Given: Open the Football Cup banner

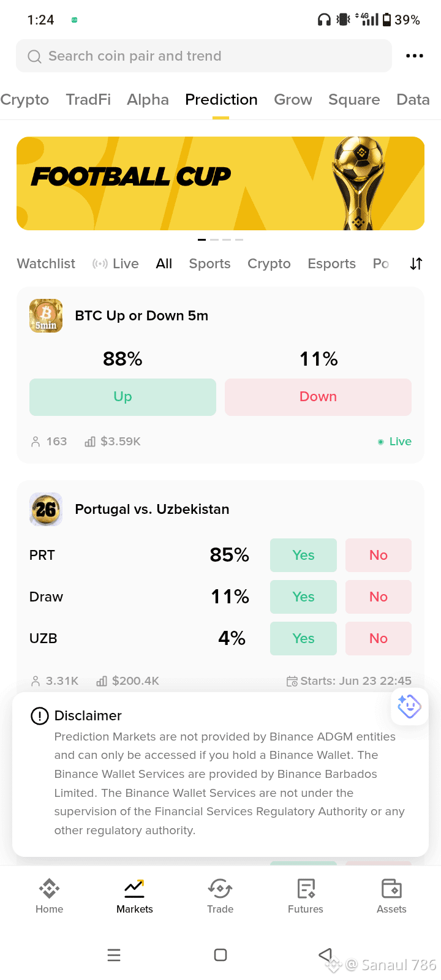Looking at the screenshot, I should [x=221, y=183].
